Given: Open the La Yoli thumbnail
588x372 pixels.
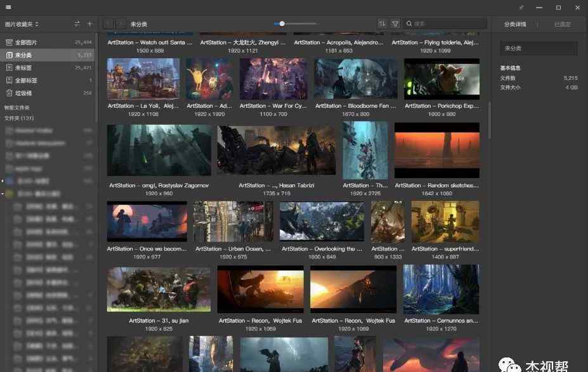Looking at the screenshot, I should pos(143,79).
